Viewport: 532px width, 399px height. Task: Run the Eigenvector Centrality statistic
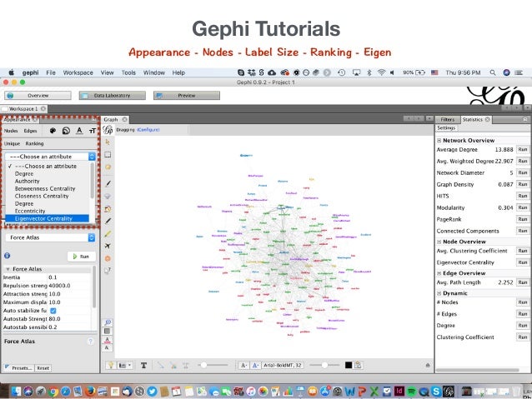(523, 262)
